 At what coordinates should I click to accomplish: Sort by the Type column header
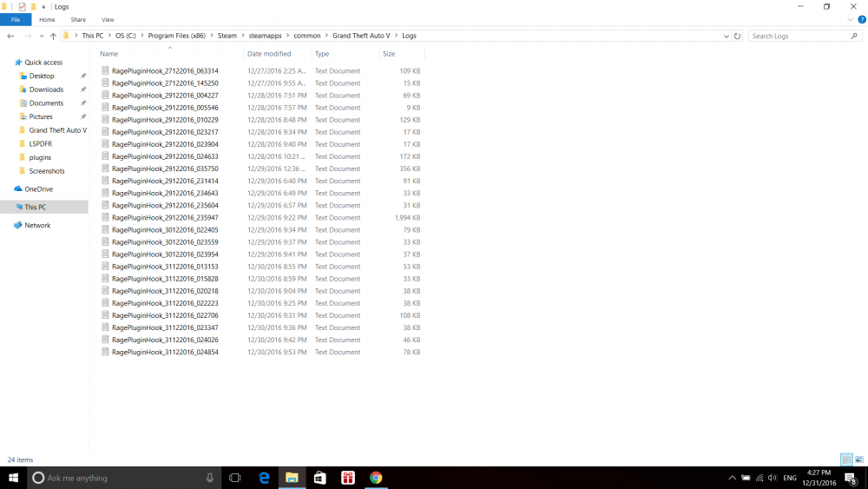(322, 54)
